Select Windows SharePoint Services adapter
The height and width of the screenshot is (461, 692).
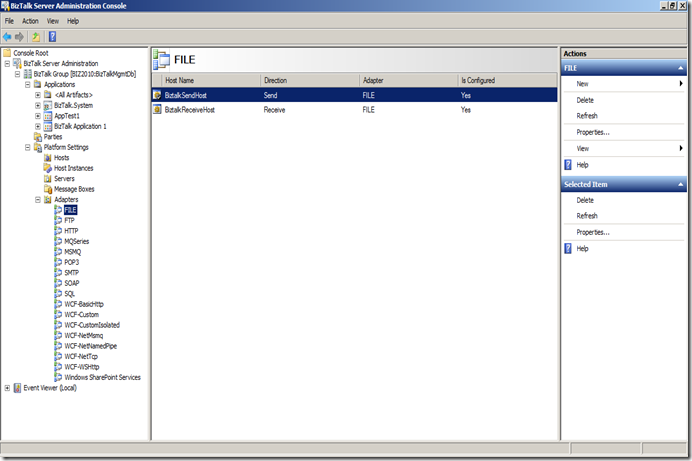click(102, 378)
